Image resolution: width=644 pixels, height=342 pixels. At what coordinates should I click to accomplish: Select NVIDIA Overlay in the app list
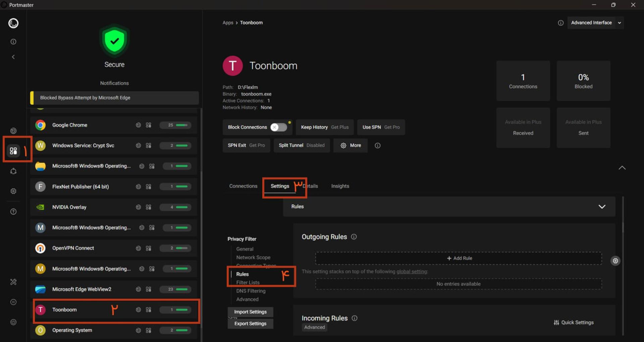pyautogui.click(x=114, y=207)
